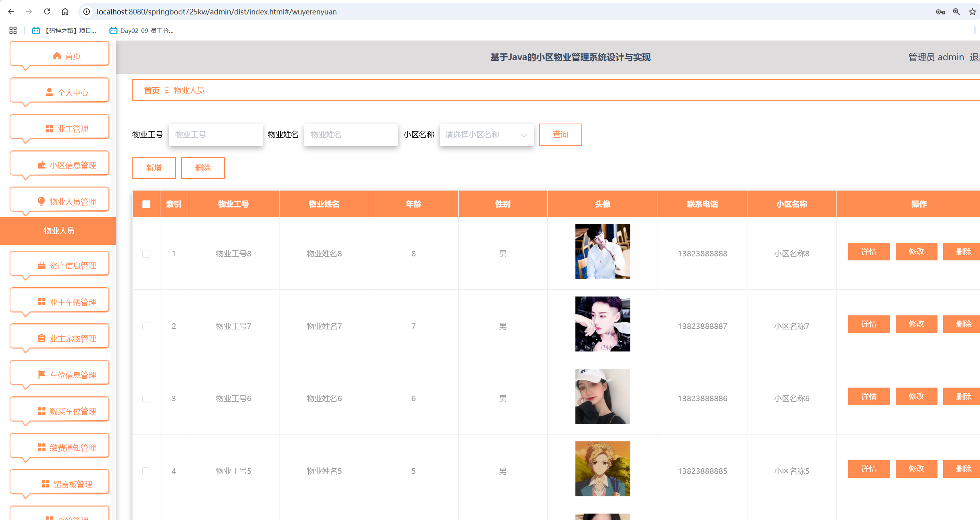Click the password key icon in address bar
The image size is (980, 520).
pos(940,12)
